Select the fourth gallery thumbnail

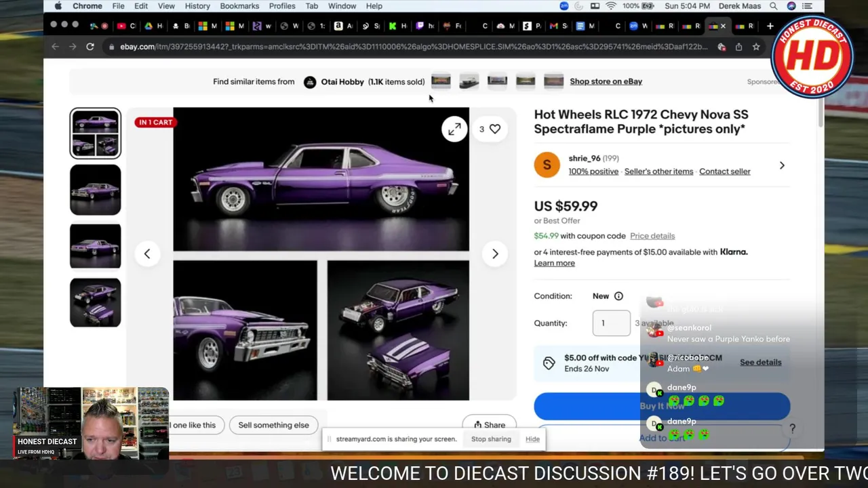pos(95,302)
